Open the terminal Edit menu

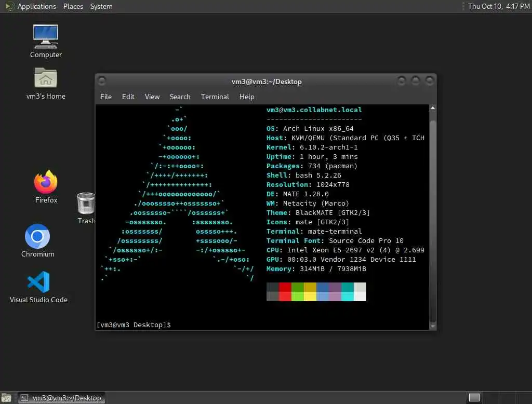128,97
